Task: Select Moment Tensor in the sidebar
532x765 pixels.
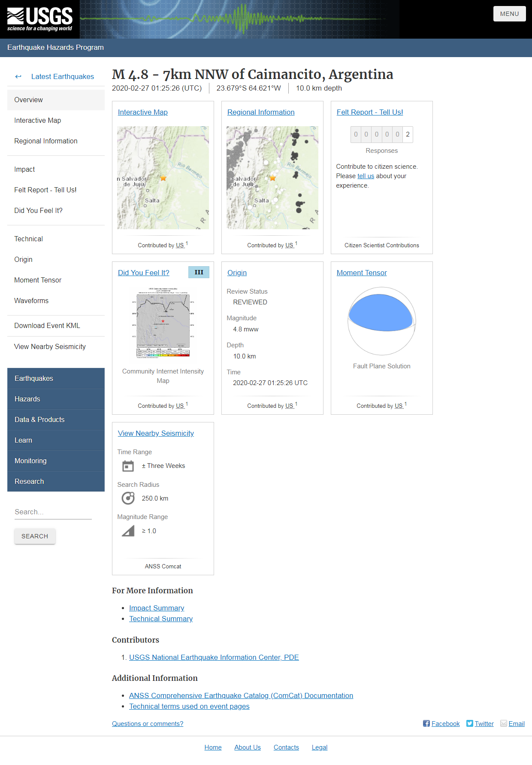Action: (x=38, y=280)
